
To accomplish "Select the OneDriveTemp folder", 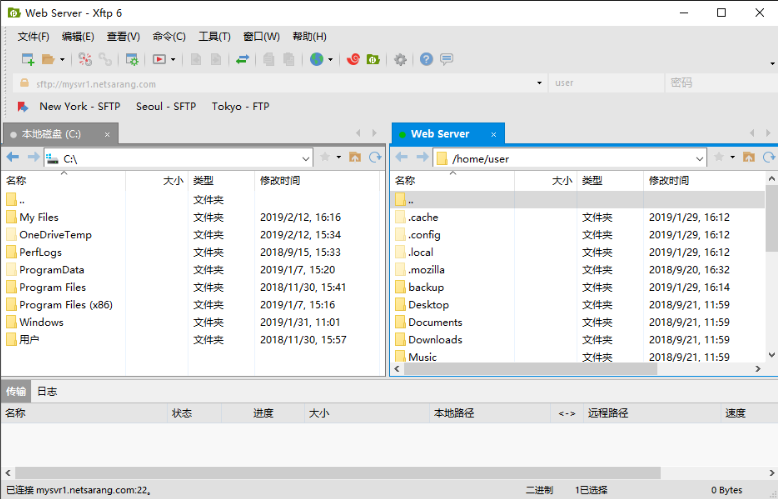I will pyautogui.click(x=56, y=235).
